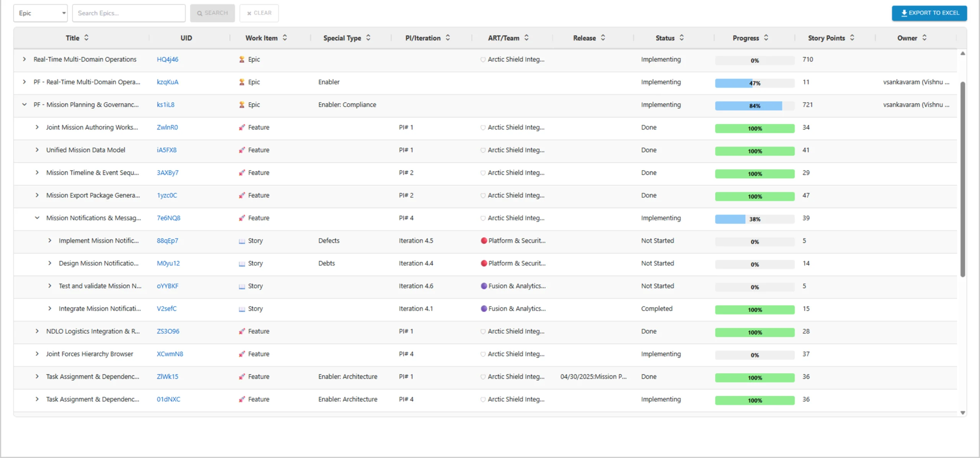980x458 pixels.
Task: Click the sort arrows icon next to Status header
Action: 681,37
